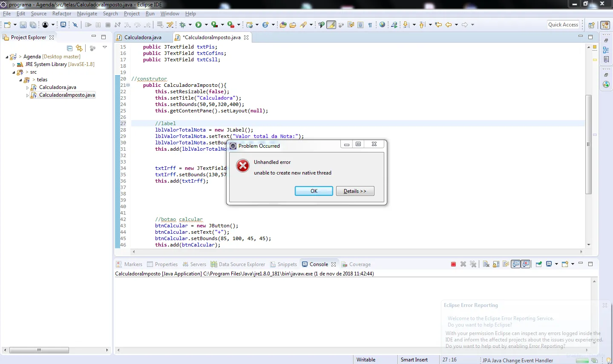Click the Project Explorer horizontal scrollbar thumb

point(39,350)
